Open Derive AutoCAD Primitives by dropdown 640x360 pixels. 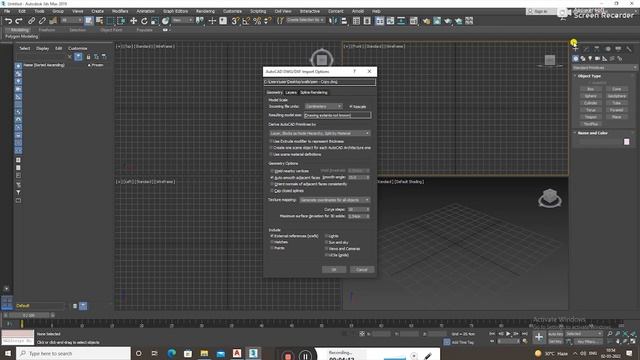(x=320, y=133)
